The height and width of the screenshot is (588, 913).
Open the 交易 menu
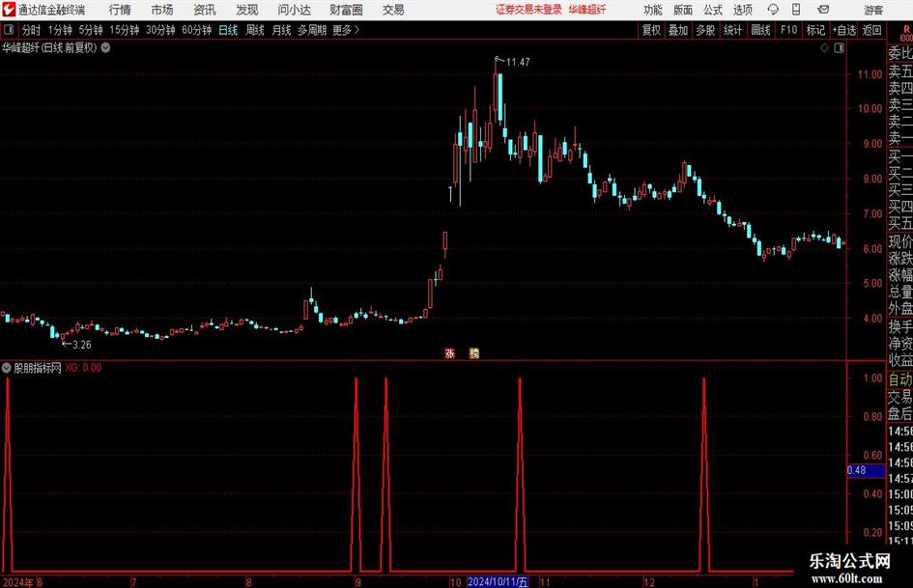[393, 10]
